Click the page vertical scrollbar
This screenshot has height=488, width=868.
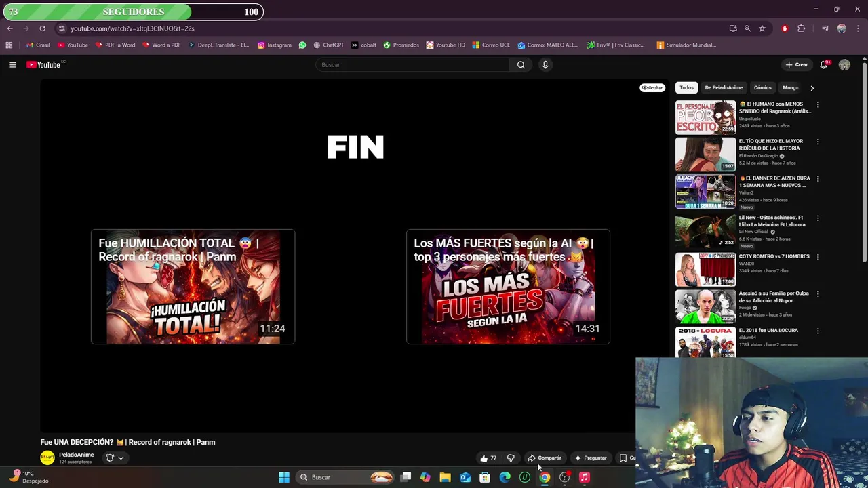pos(865,163)
